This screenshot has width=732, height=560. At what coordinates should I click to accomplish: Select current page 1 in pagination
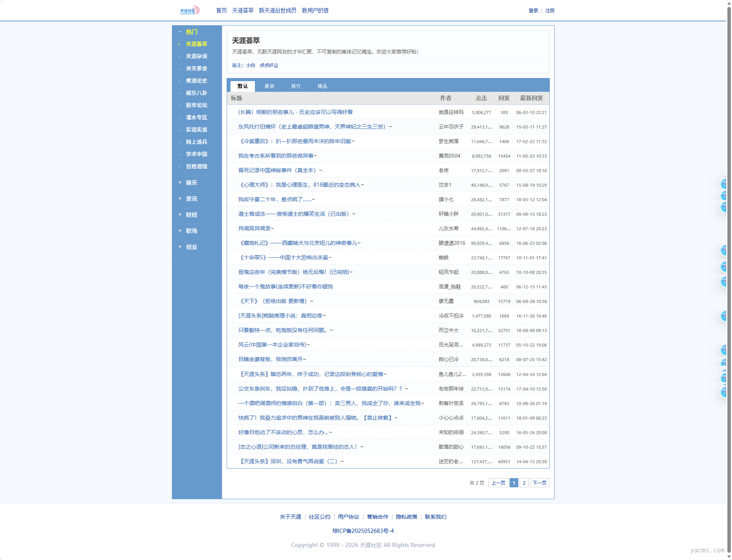click(514, 483)
